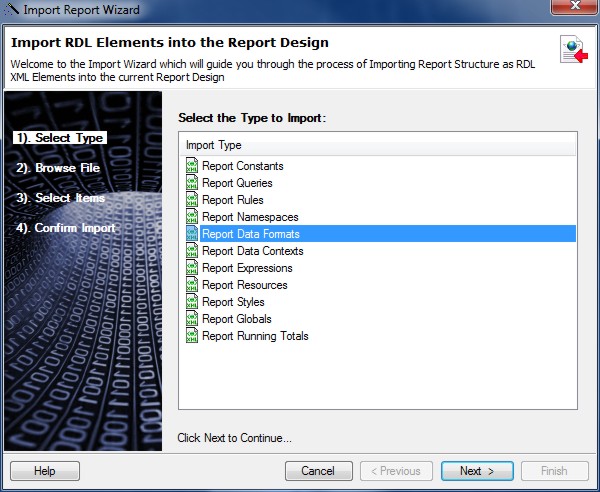Switch to Confirm Import step
The height and width of the screenshot is (492, 600).
tap(66, 228)
